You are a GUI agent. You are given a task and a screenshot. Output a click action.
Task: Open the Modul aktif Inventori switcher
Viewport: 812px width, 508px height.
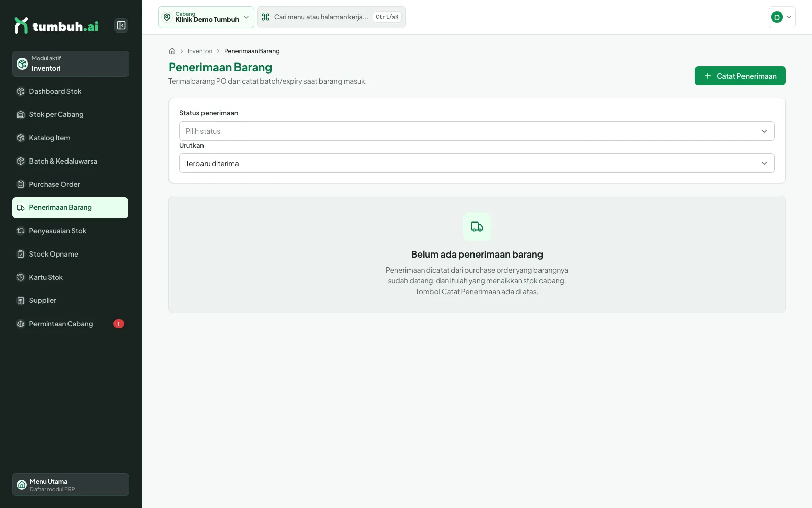[x=71, y=63]
